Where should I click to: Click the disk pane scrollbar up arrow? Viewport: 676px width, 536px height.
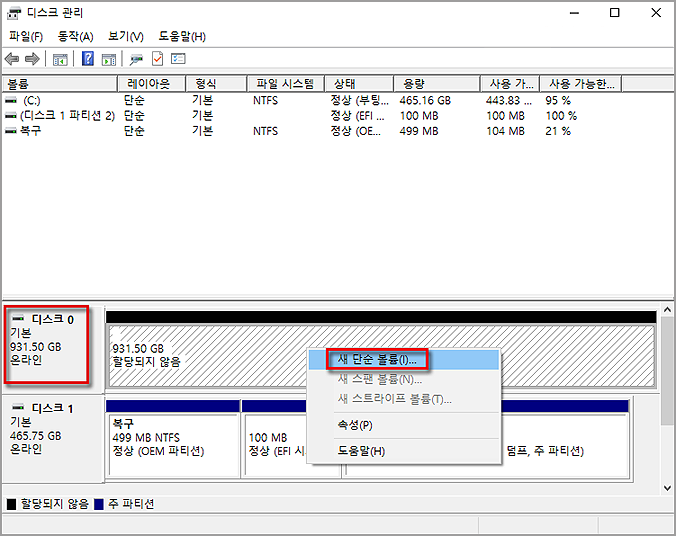[667, 309]
